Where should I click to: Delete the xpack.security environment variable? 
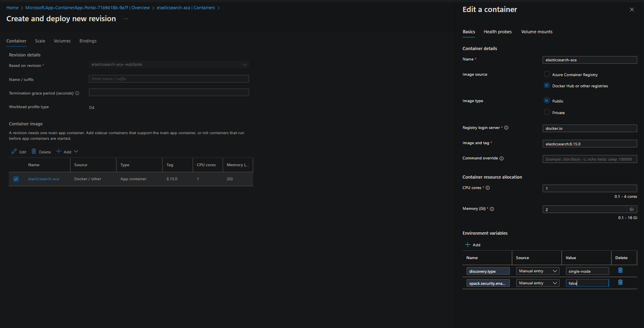coord(620,282)
